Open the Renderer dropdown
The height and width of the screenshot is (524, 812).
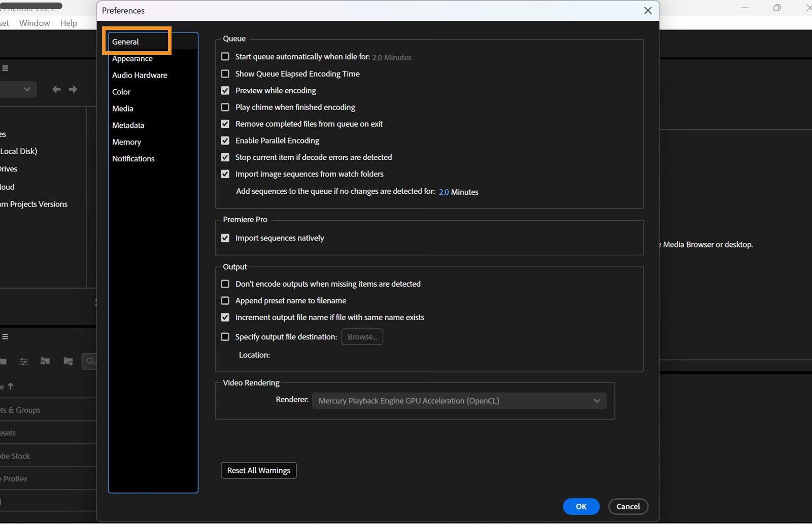click(459, 400)
